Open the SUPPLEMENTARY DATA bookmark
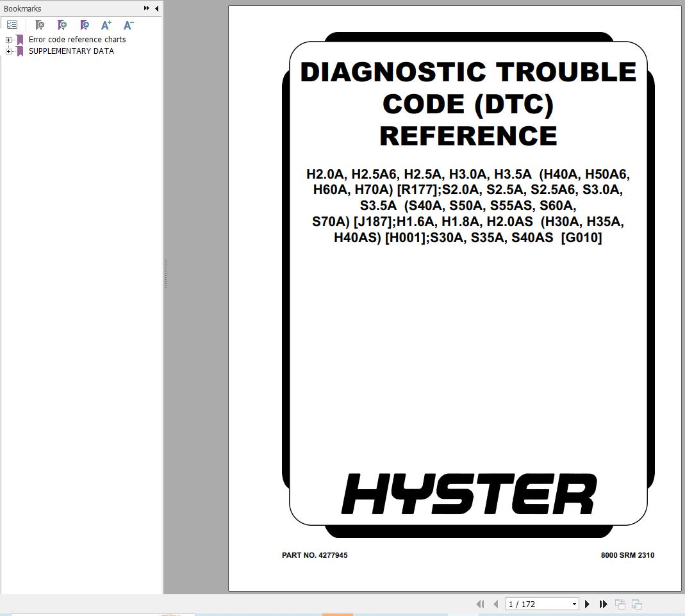The image size is (685, 616). point(71,51)
